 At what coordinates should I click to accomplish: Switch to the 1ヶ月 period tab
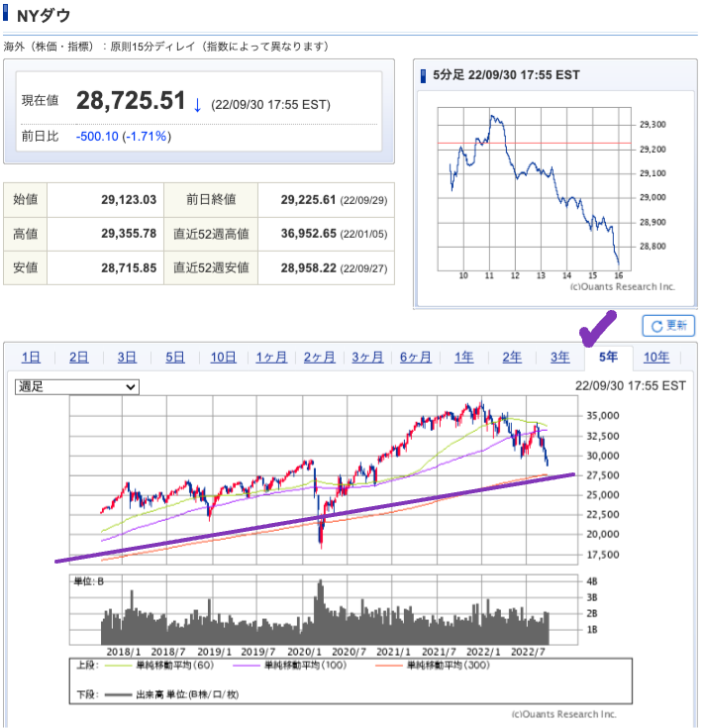click(x=271, y=357)
